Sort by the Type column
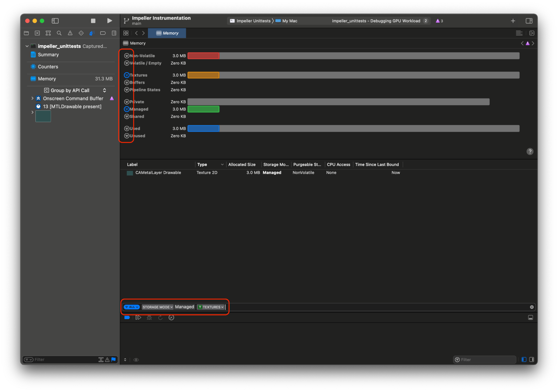The width and height of the screenshot is (558, 392). click(202, 164)
